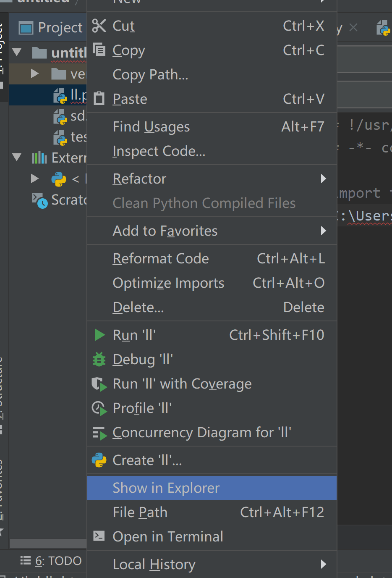Click the Profile 'll' clock icon
The width and height of the screenshot is (392, 578).
pyautogui.click(x=99, y=408)
